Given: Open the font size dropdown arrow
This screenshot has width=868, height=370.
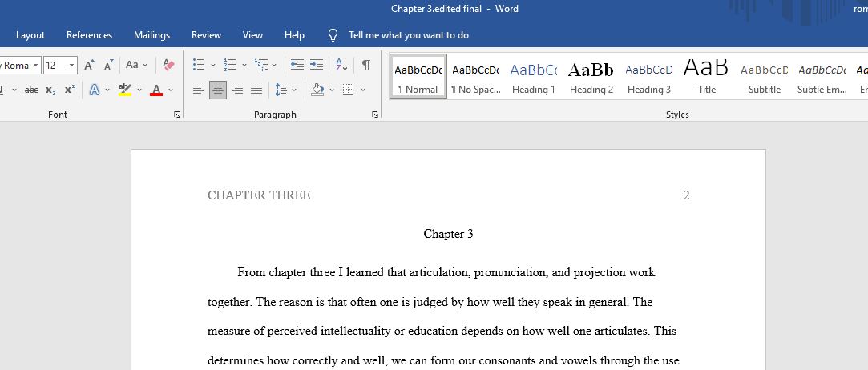Looking at the screenshot, I should coord(71,65).
